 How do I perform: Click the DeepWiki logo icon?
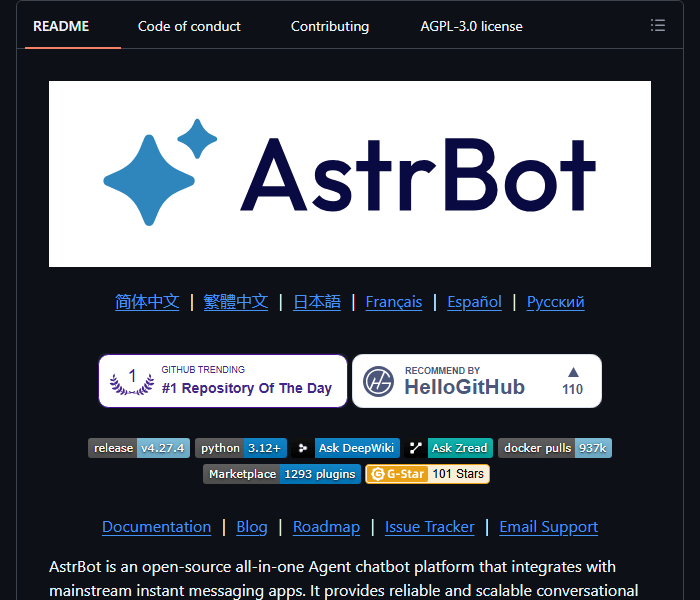[303, 448]
